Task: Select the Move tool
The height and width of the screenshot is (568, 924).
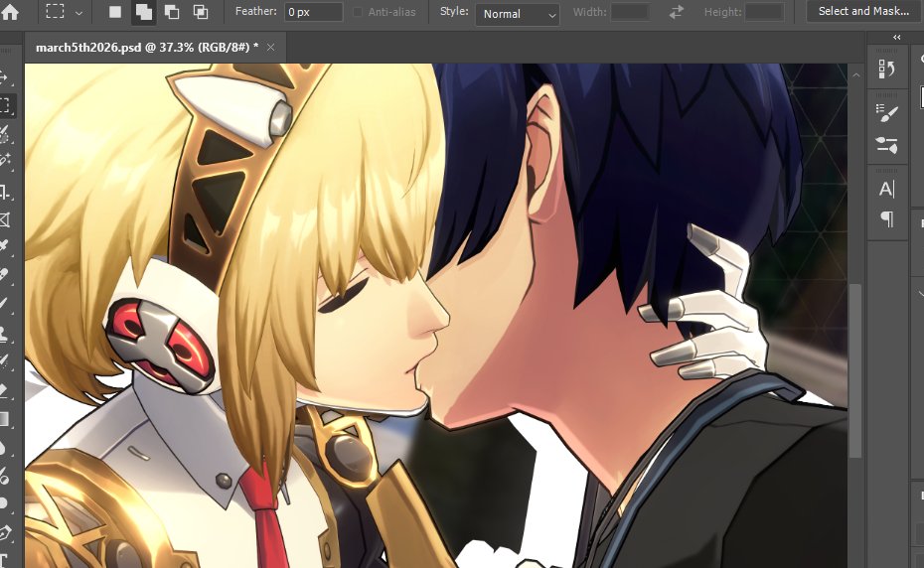Action: click(4, 77)
